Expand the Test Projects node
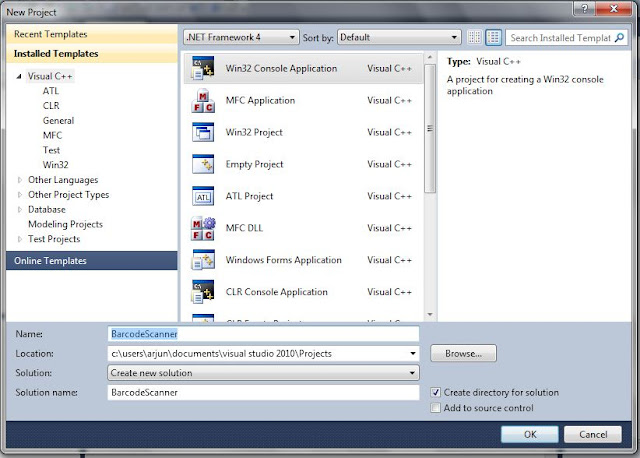This screenshot has width=640, height=458. (19, 239)
